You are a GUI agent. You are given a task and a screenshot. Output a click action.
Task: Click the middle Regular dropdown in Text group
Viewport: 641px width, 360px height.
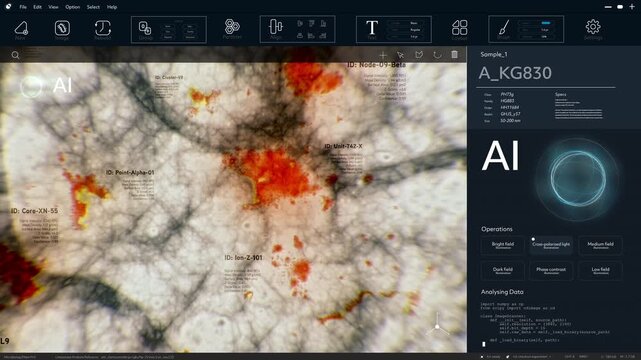coord(406,30)
